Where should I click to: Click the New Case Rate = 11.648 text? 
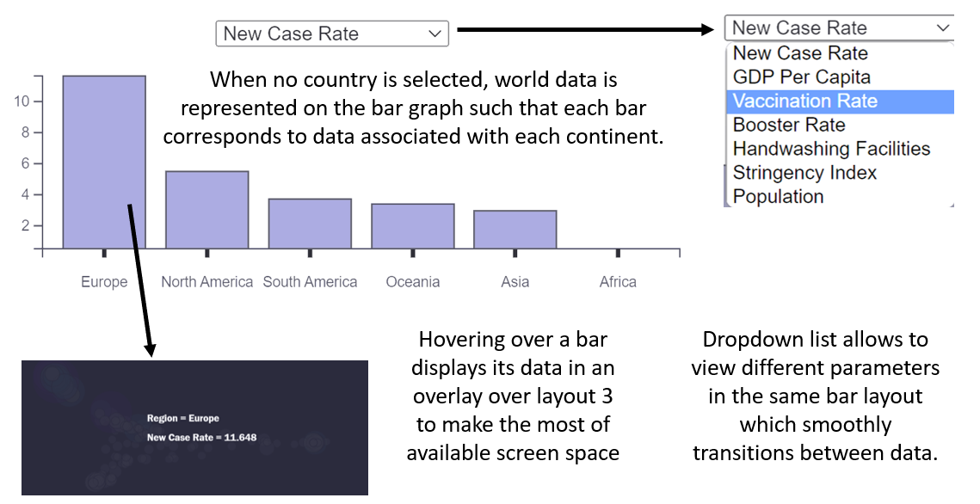click(x=202, y=437)
